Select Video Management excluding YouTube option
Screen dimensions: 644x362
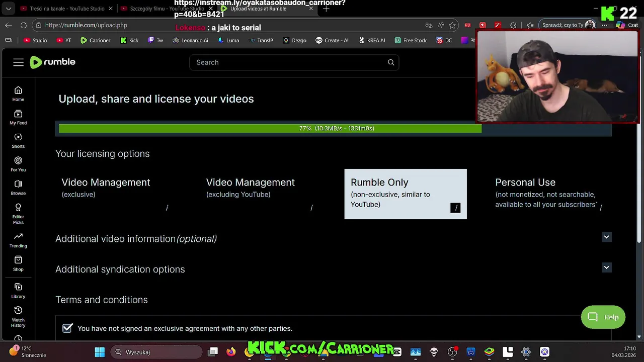click(261, 194)
